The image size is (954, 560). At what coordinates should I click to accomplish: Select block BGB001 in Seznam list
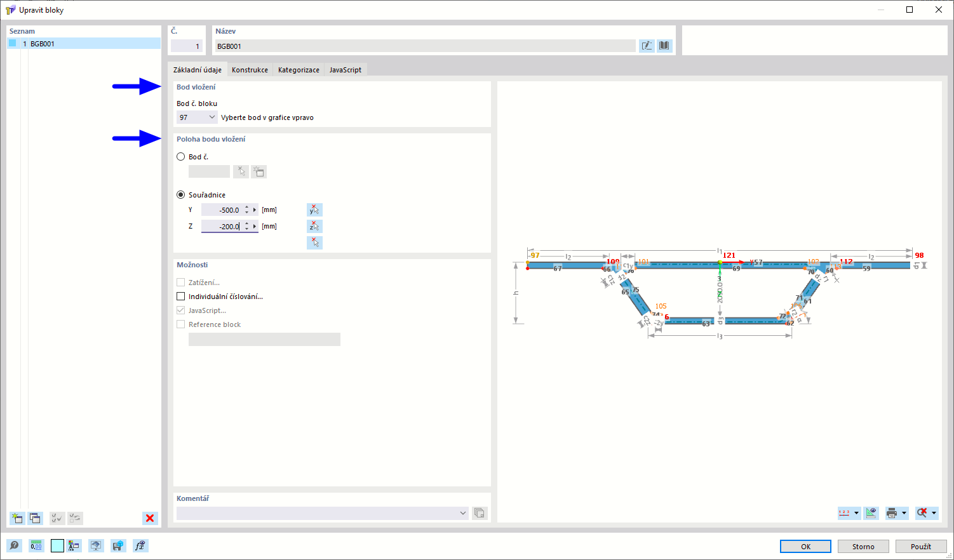click(x=84, y=44)
